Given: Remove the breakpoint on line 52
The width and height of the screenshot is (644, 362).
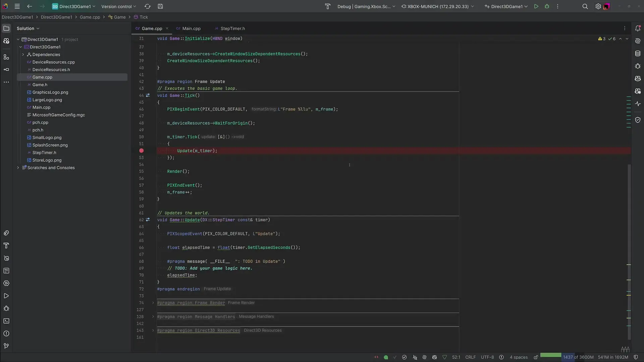Looking at the screenshot, I should pos(141,151).
